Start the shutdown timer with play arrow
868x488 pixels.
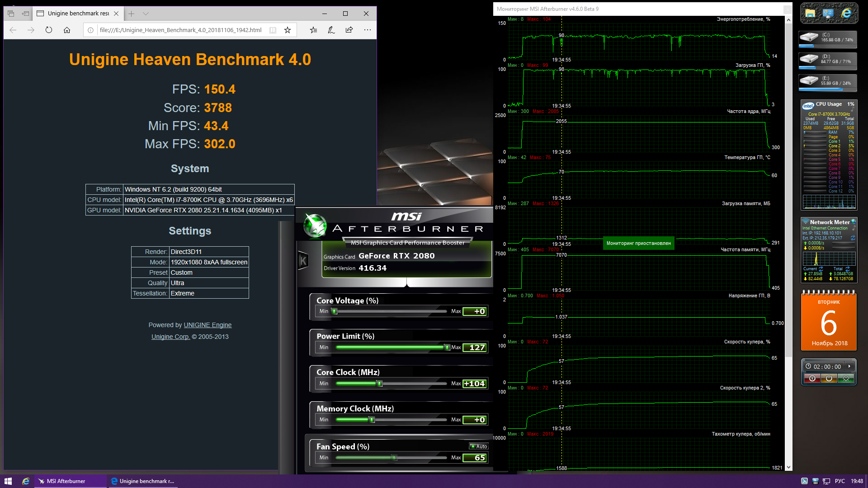pyautogui.click(x=849, y=366)
